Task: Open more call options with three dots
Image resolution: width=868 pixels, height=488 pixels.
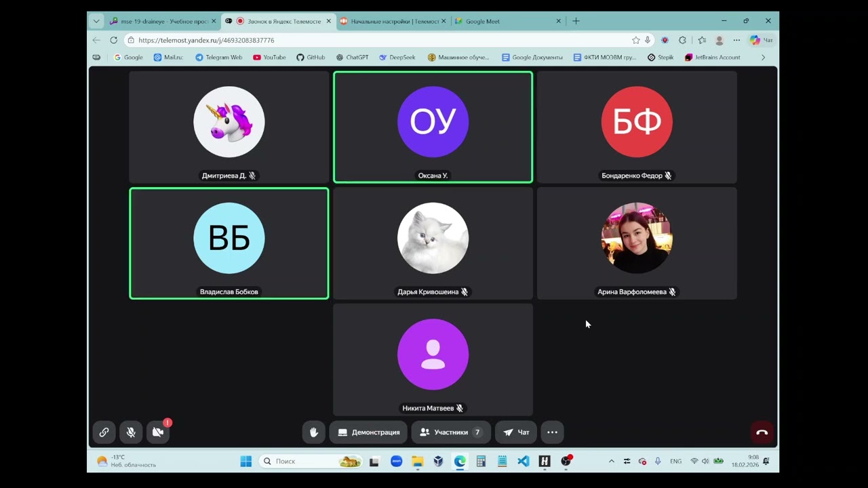Action: (552, 432)
